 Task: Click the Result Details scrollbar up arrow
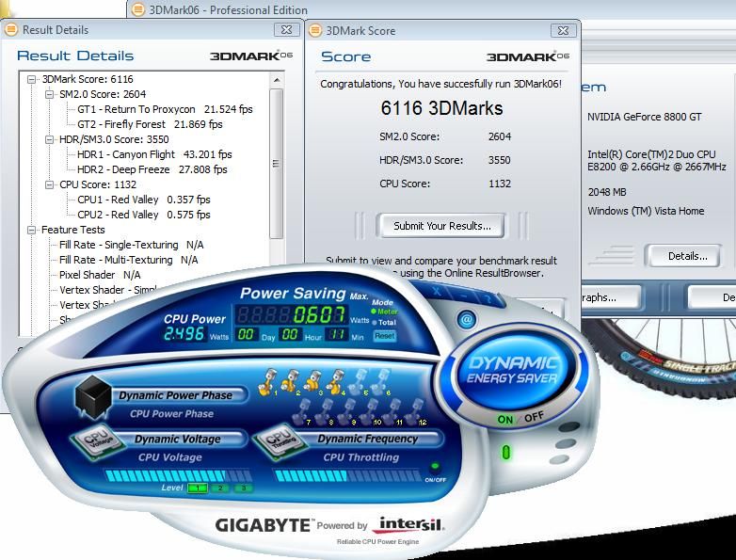pos(277,80)
